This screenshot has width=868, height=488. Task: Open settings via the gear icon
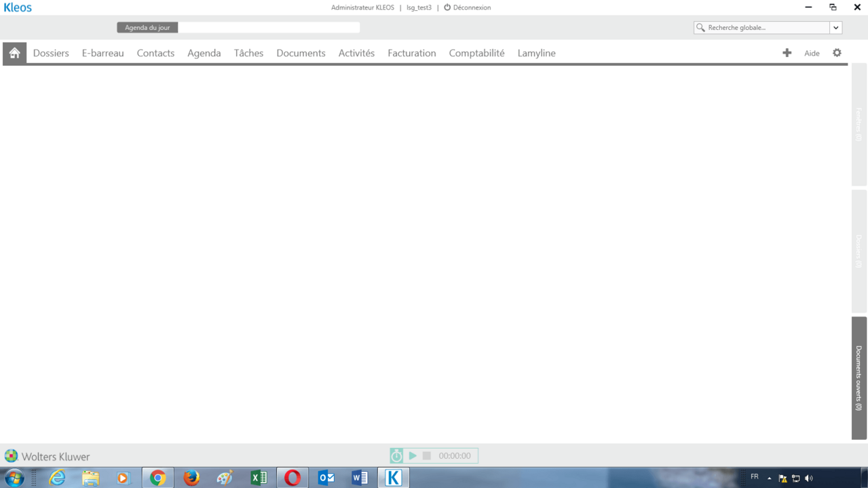837,53
